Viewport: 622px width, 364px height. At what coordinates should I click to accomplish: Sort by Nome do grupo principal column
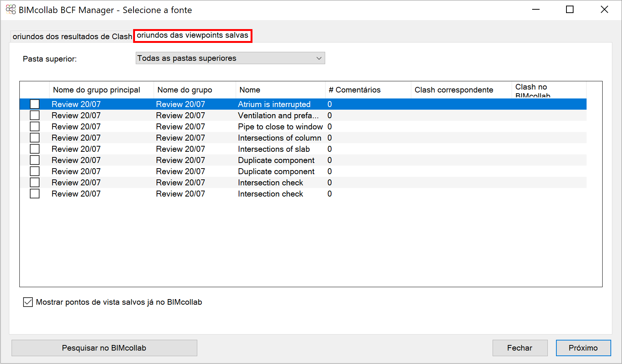pyautogui.click(x=101, y=90)
